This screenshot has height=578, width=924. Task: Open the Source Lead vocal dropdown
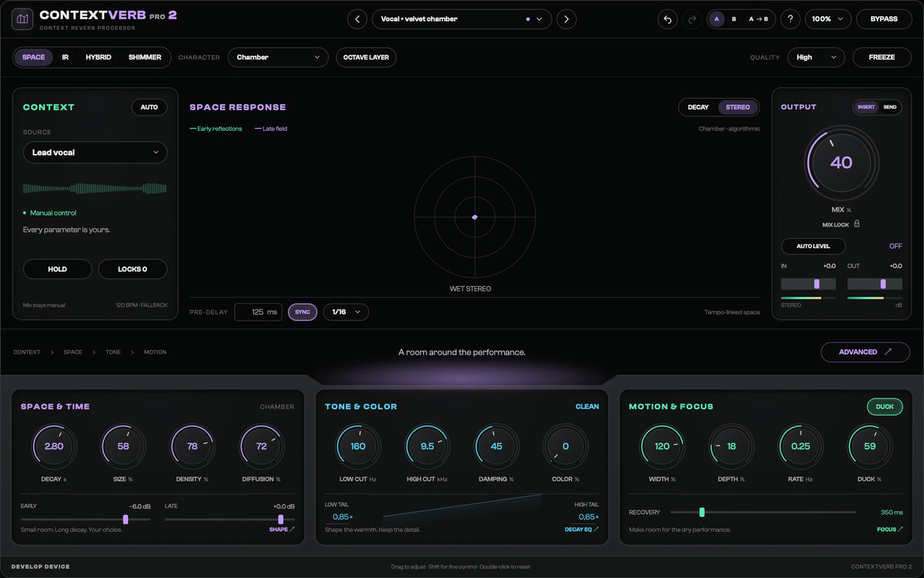[x=95, y=153]
